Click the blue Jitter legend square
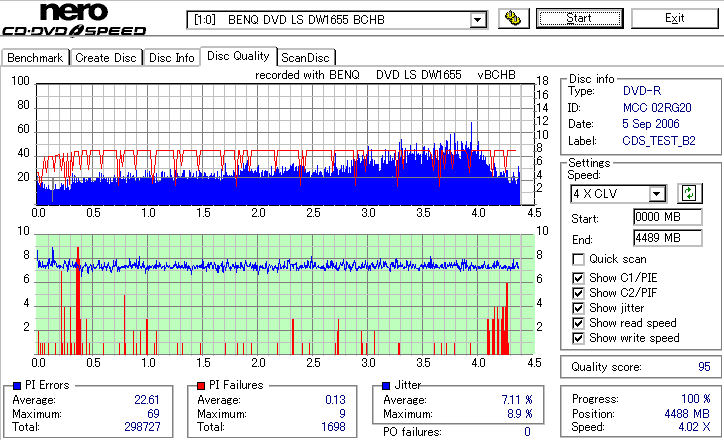The height and width of the screenshot is (441, 724). [386, 386]
